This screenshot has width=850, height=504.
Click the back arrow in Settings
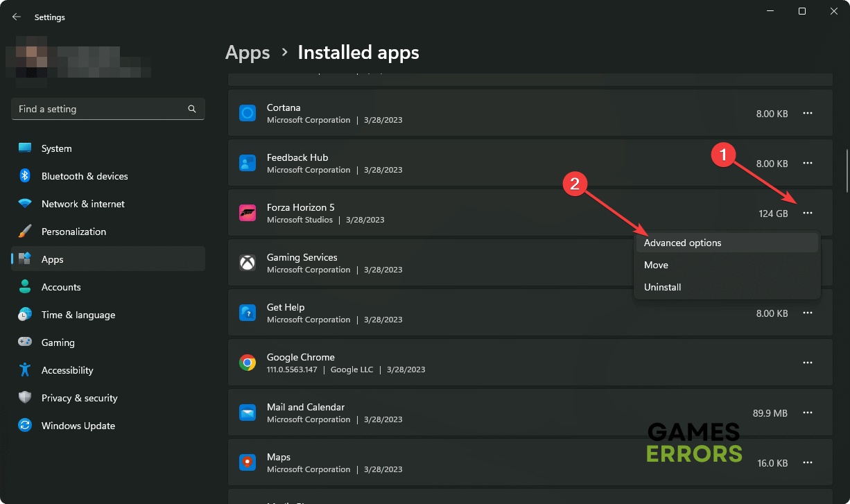coord(17,17)
